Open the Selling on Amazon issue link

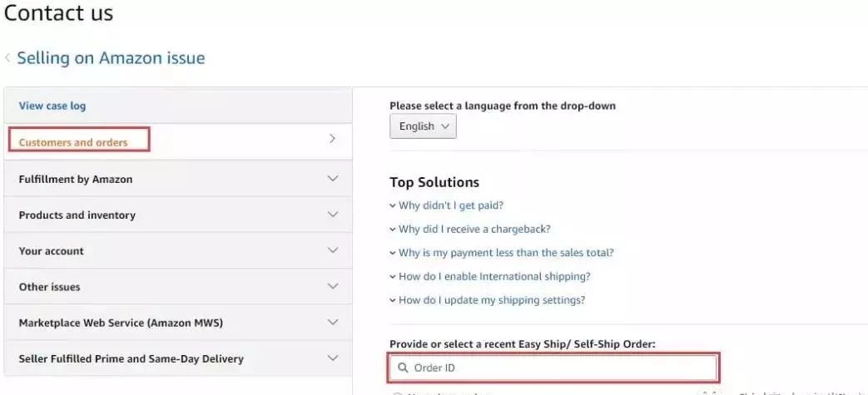coord(111,58)
